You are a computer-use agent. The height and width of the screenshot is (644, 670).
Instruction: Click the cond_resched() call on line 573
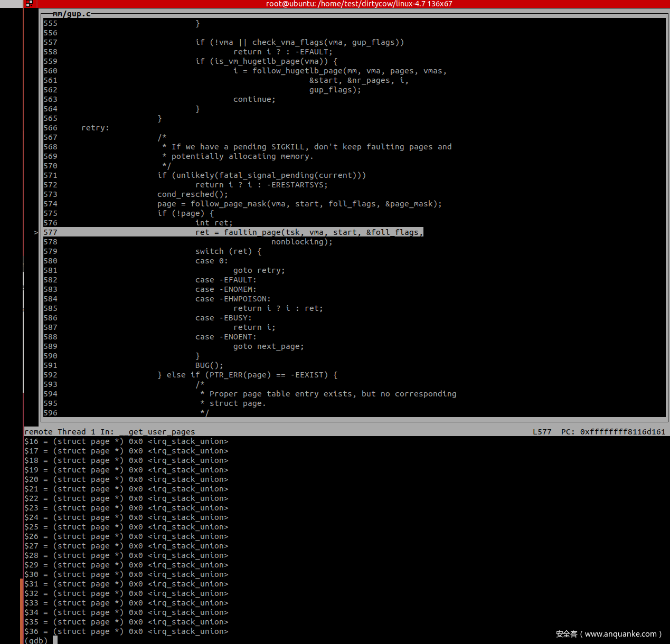coord(192,194)
